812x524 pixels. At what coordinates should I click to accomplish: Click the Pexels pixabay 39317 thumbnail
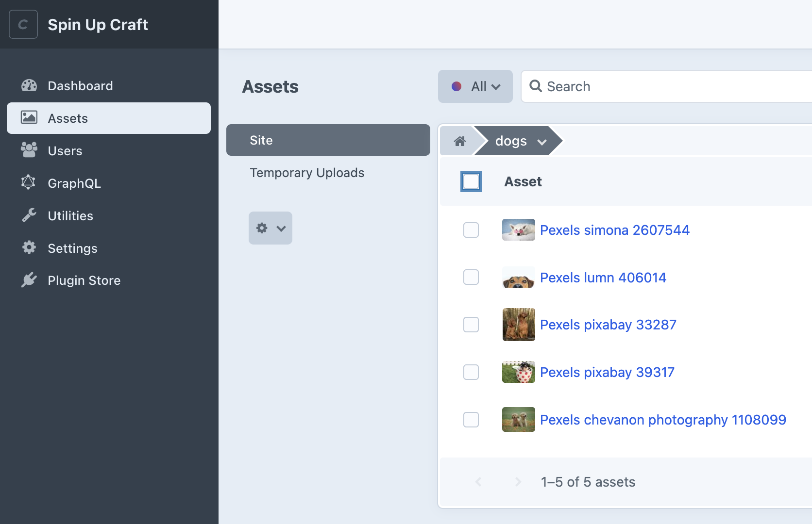518,372
